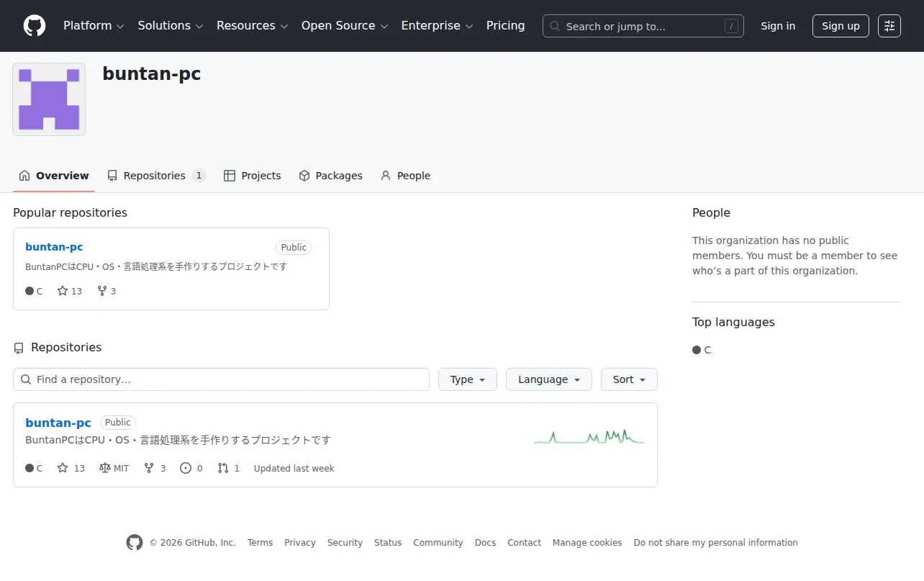Switch to the People tab

tap(405, 176)
